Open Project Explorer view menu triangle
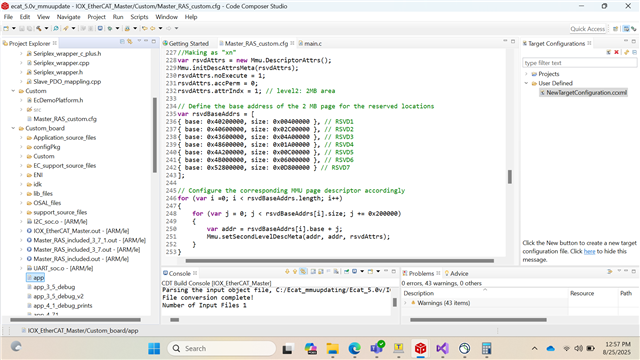This screenshot has width=640, height=360. point(139,41)
